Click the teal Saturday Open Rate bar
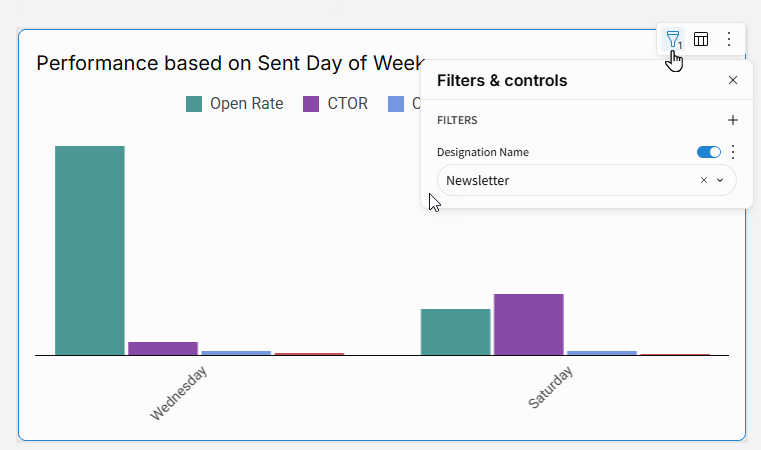 [455, 331]
